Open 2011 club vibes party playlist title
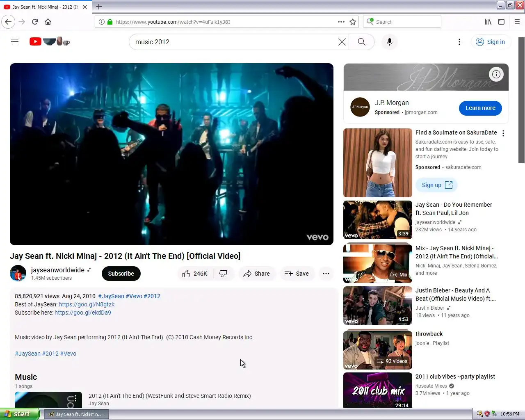The image size is (525, 420). coord(455,377)
